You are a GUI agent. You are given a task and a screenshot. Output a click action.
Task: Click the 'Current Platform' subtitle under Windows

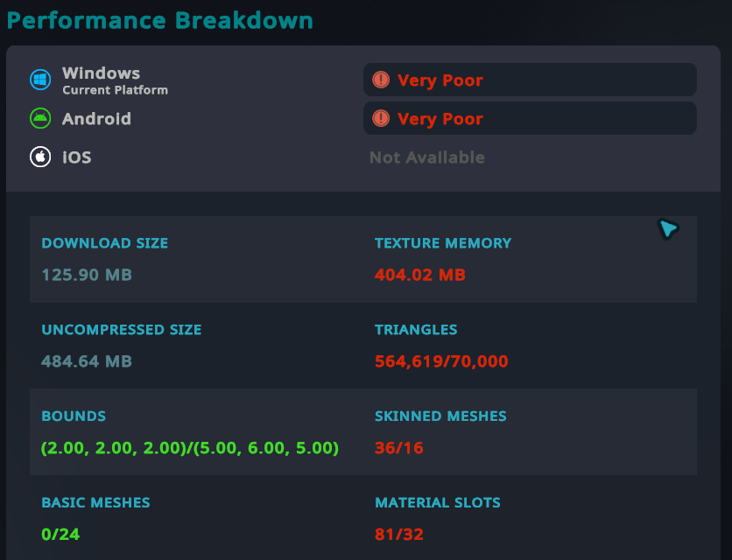point(115,90)
